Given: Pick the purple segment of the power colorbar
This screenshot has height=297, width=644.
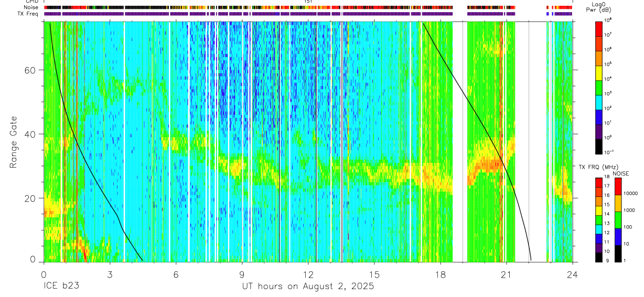Looking at the screenshot, I should (x=598, y=131).
